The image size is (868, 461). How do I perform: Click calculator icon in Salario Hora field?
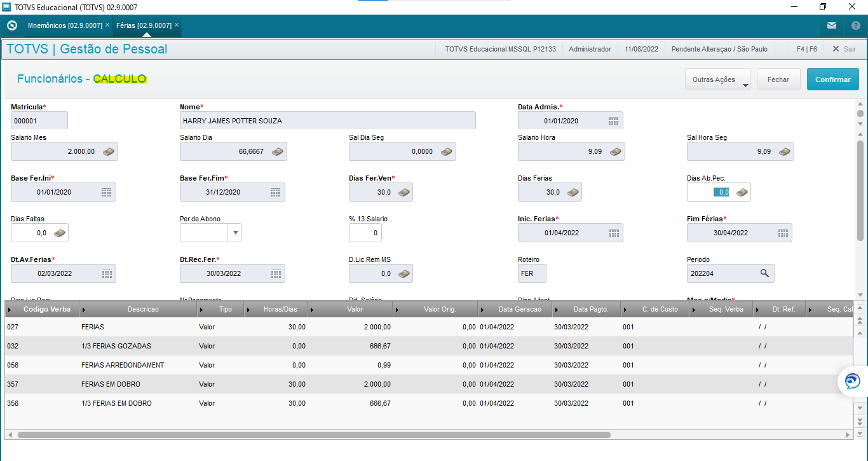[x=615, y=151]
